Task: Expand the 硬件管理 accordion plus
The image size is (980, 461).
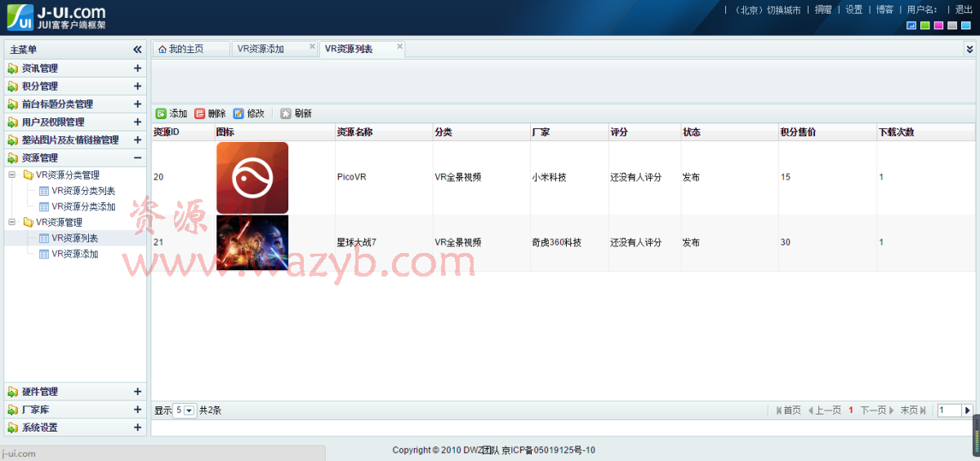Action: click(137, 392)
